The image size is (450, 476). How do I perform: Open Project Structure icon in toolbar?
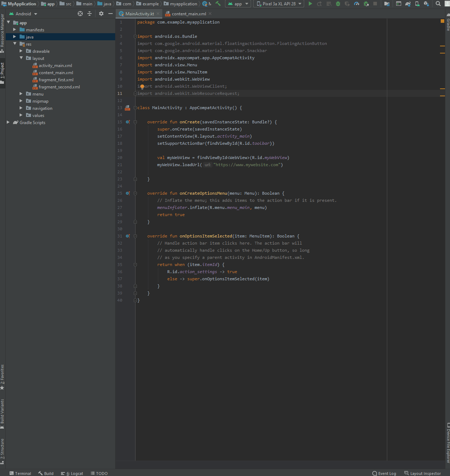click(387, 4)
